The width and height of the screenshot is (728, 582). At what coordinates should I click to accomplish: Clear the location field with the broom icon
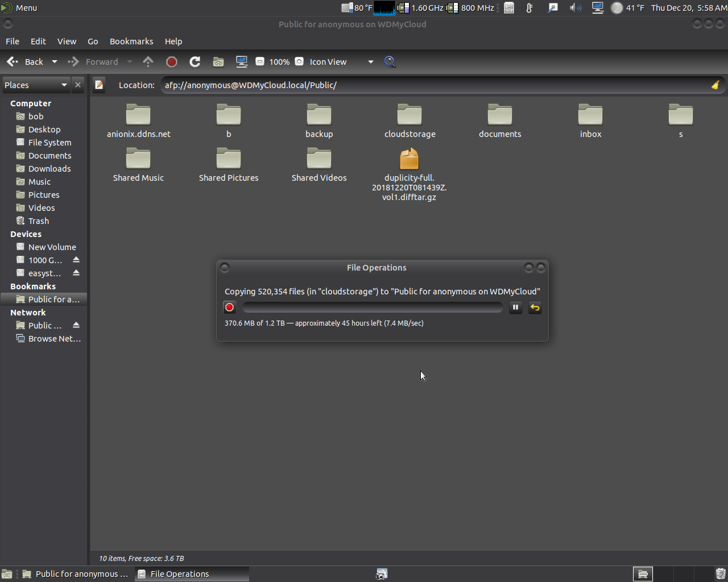pos(715,85)
